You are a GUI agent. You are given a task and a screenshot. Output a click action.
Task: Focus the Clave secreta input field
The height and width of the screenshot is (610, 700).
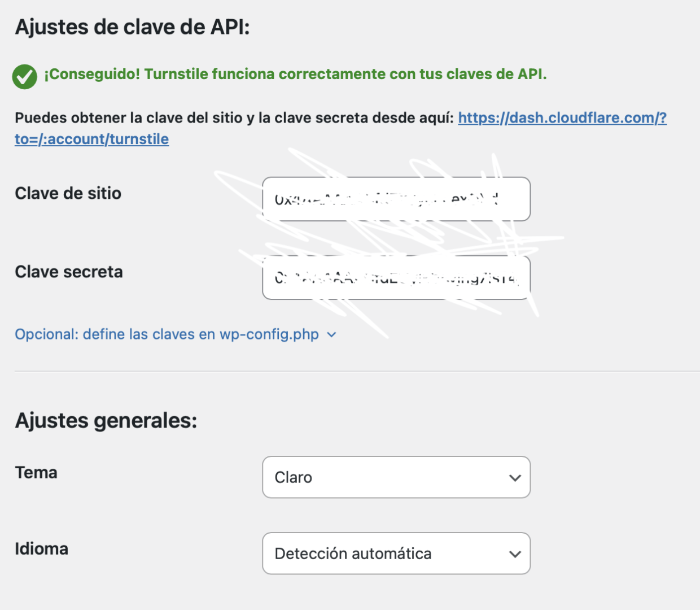[396, 278]
